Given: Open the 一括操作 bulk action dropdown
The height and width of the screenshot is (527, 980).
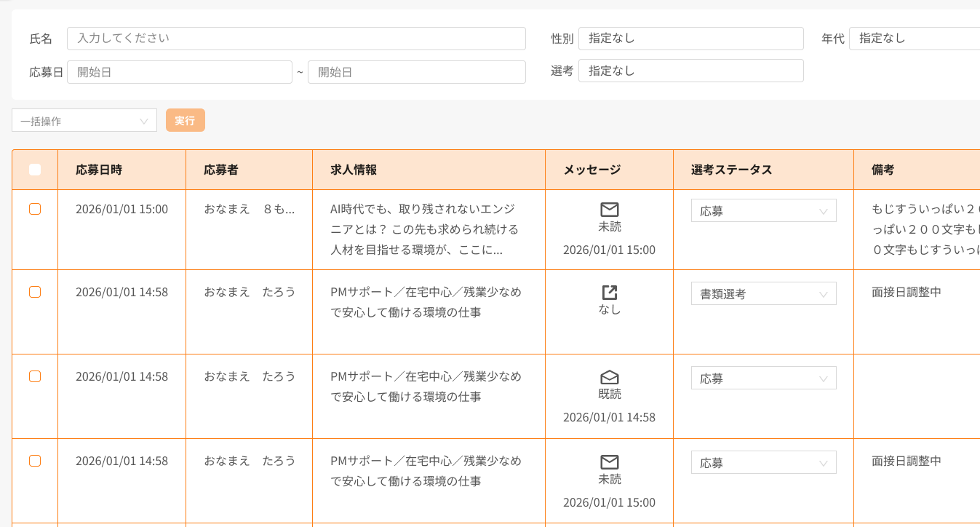Looking at the screenshot, I should coord(84,120).
